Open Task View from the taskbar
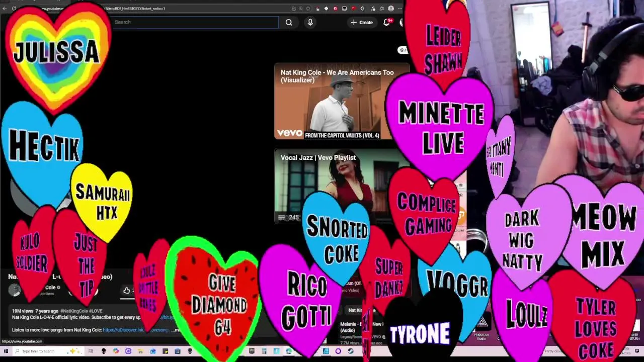 point(91,351)
